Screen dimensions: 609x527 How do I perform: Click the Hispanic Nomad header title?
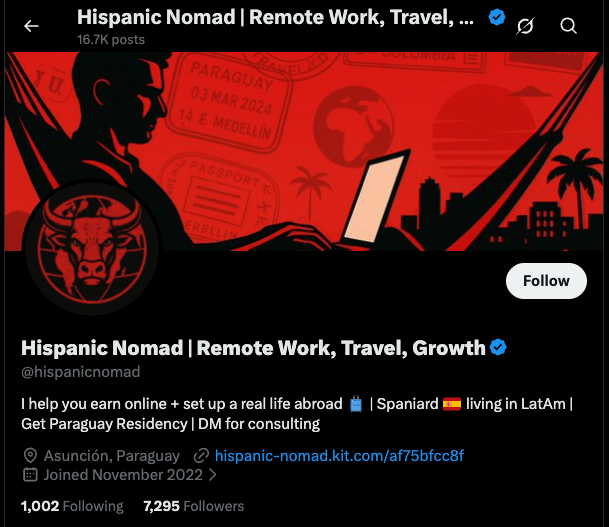(275, 17)
